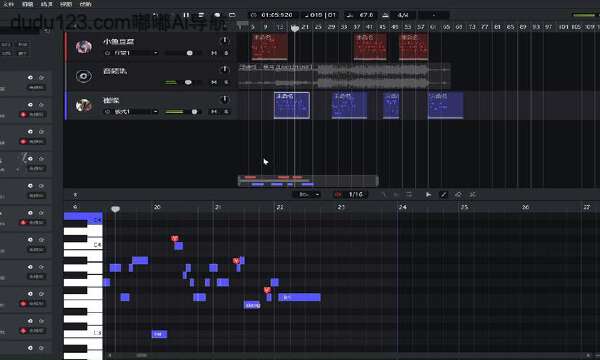Image resolution: width=600 pixels, height=360 pixels.
Task: Click the audio track disc icon
Action: pos(83,76)
